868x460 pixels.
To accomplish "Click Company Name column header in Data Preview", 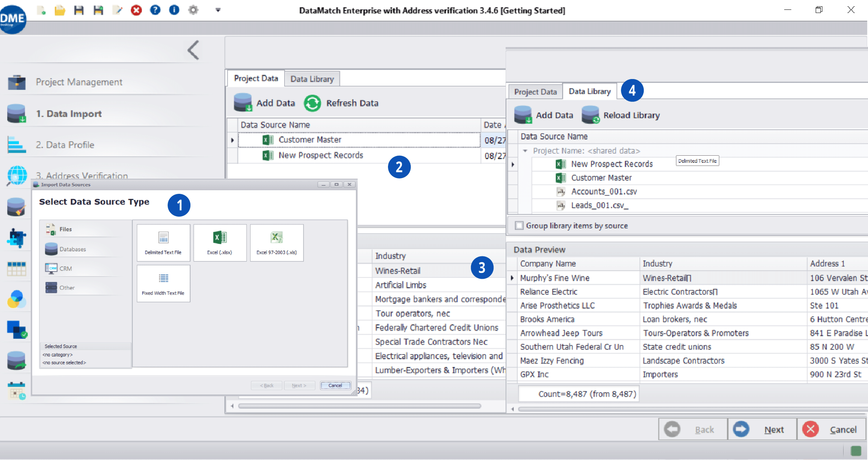I will point(578,264).
